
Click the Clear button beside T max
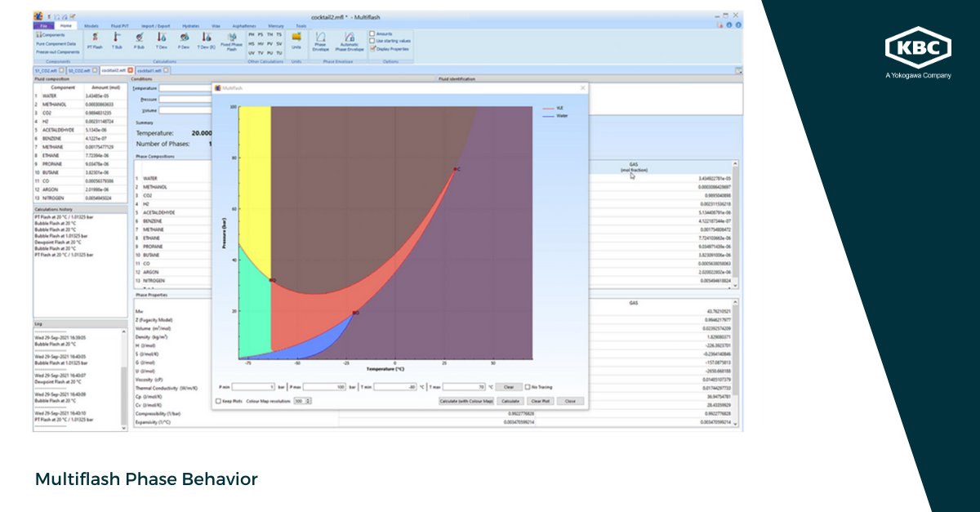pyautogui.click(x=508, y=387)
